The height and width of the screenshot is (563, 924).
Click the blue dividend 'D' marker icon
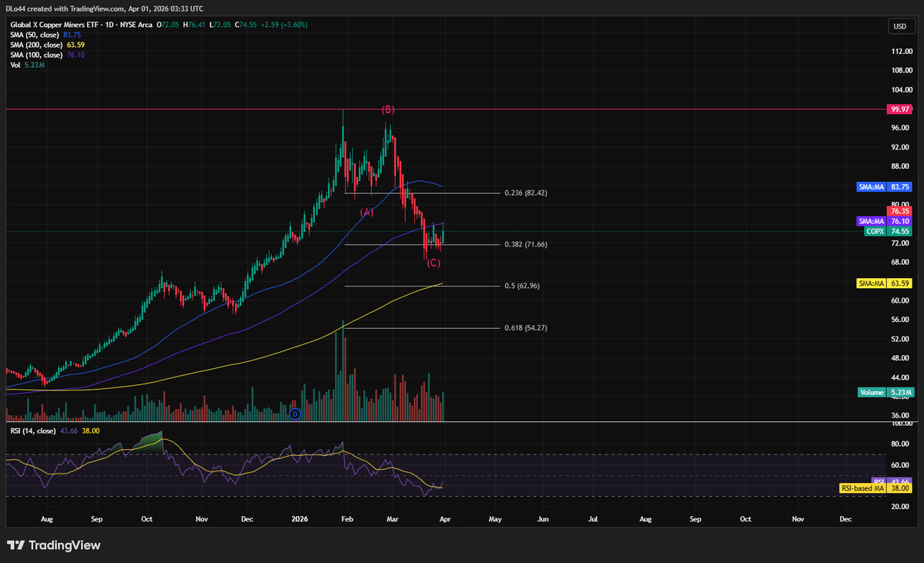coord(294,414)
